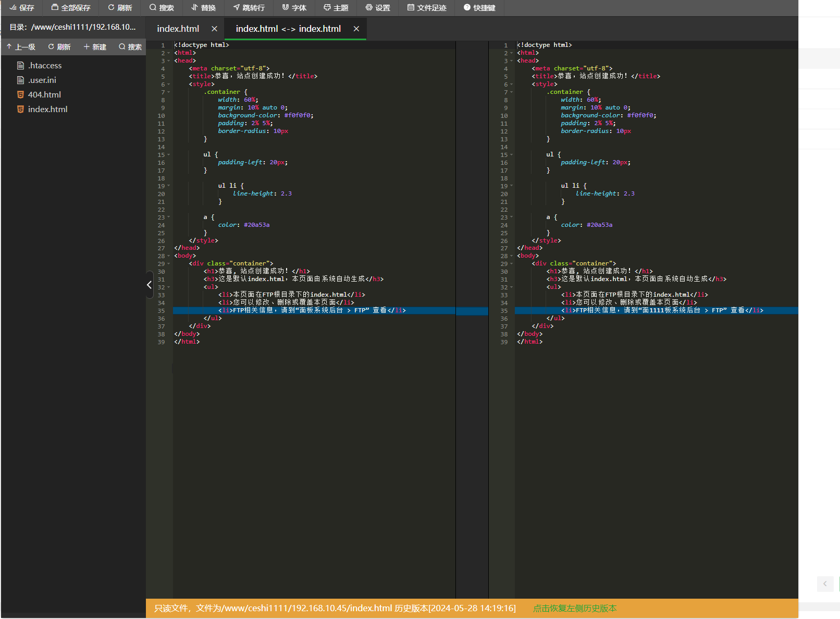Fold line 28 body in left pane
This screenshot has height=619, width=840.
[169, 256]
